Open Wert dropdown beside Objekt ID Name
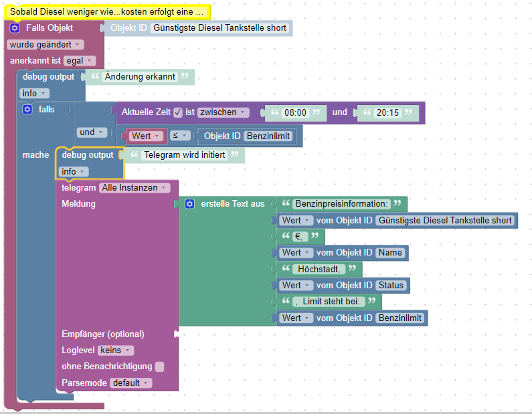This screenshot has height=414, width=532. [296, 253]
